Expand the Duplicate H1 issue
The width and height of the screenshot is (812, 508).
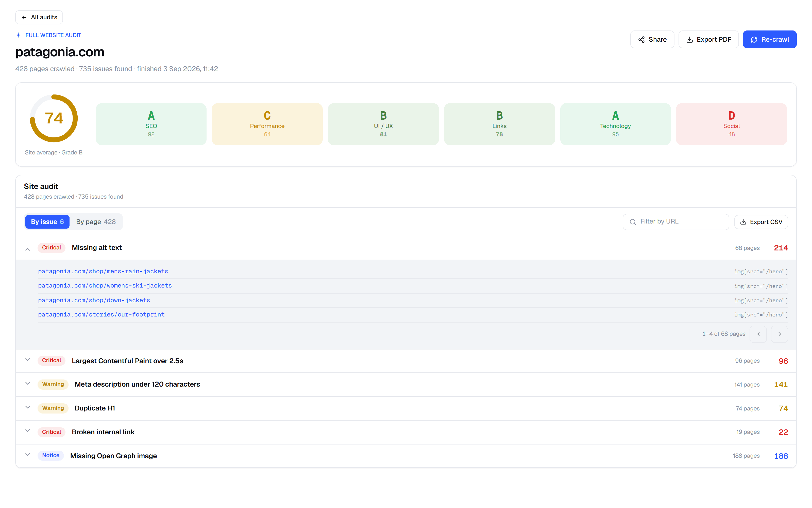tap(27, 407)
